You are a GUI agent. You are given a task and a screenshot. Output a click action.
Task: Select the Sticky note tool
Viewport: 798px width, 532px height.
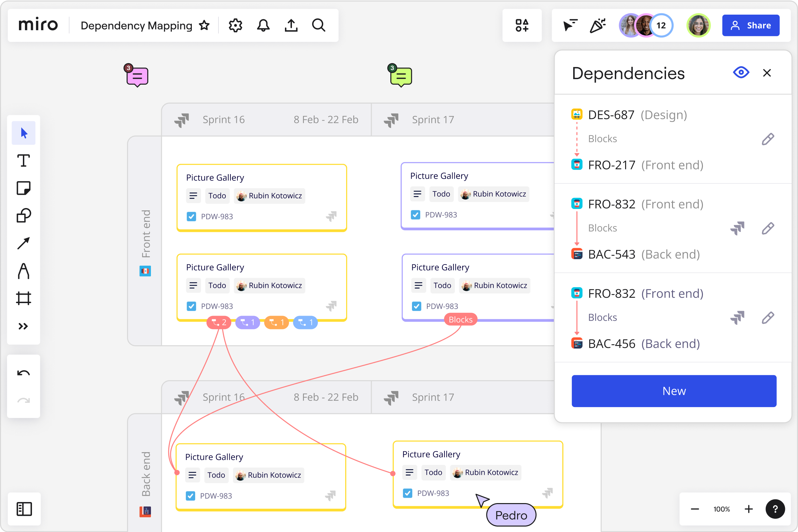tap(23, 188)
